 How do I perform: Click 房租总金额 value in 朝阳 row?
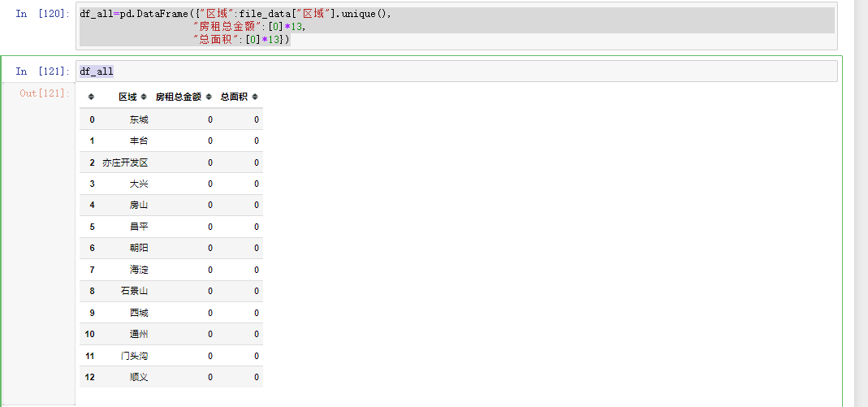[210, 248]
